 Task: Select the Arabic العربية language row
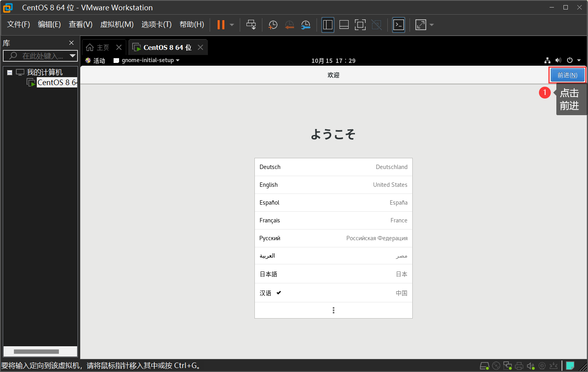334,256
